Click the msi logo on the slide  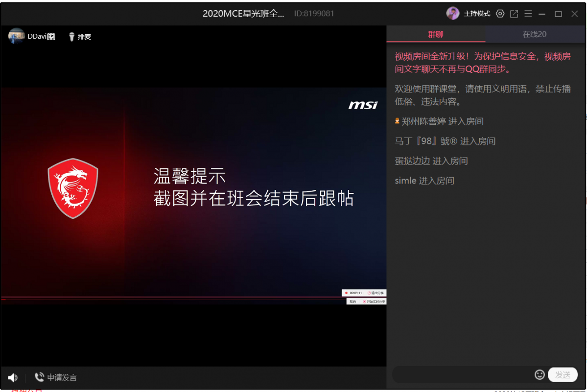(363, 105)
